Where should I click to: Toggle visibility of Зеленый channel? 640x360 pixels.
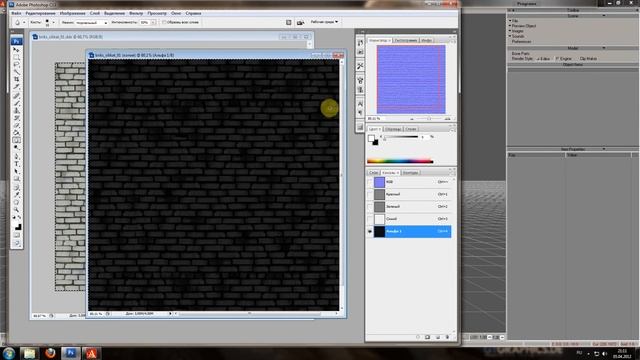pyautogui.click(x=370, y=207)
